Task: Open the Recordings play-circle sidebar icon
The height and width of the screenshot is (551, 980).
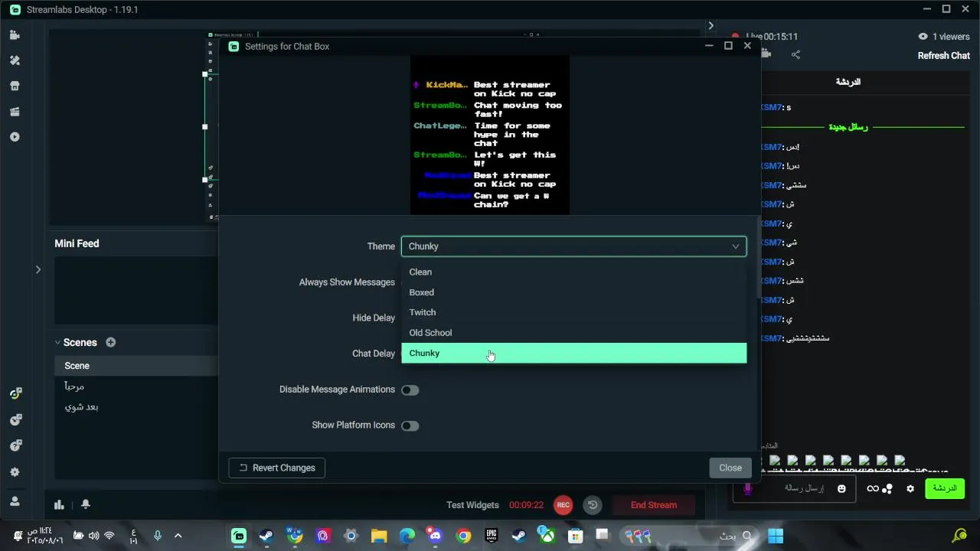Action: (15, 137)
